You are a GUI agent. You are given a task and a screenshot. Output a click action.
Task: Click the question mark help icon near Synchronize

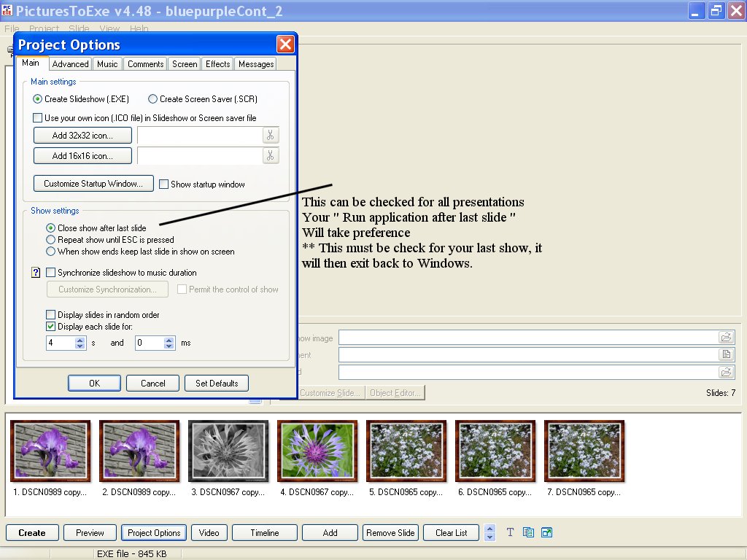pyautogui.click(x=36, y=273)
